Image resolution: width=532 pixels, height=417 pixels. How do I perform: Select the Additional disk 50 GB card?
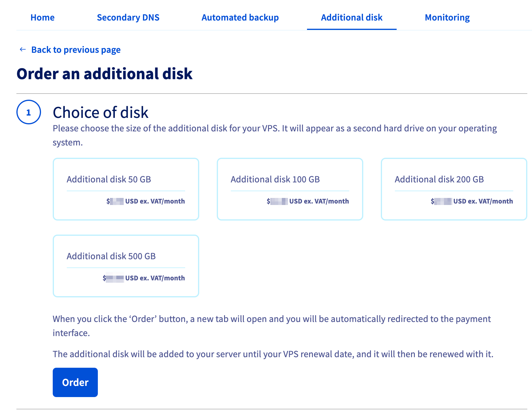pos(126,189)
